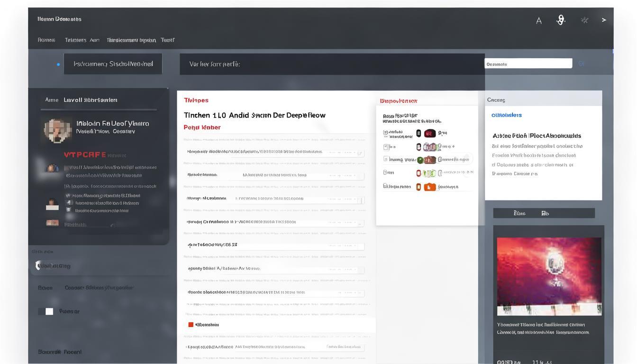The width and height of the screenshot is (637, 364).
Task: Open the second item in the menu bar
Action: pos(82,40)
